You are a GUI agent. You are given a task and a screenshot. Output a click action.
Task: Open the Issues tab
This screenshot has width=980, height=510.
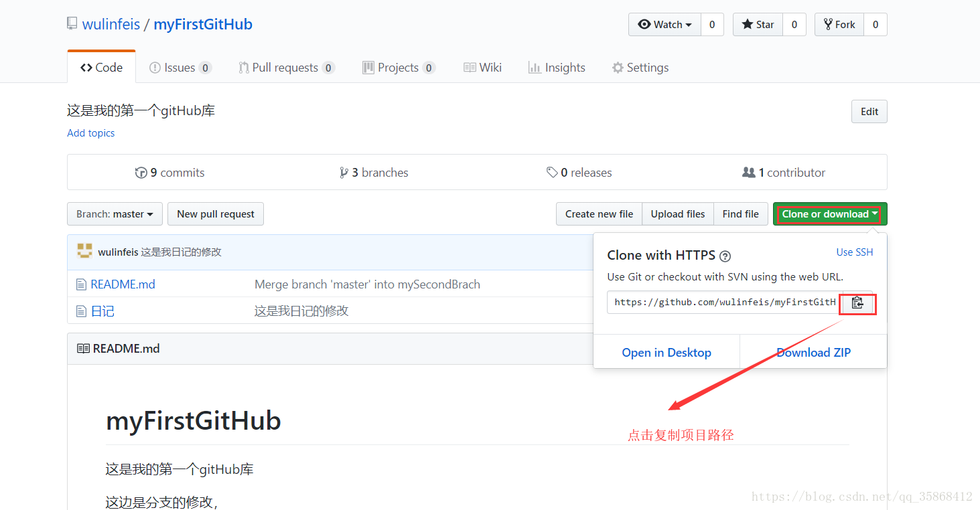pyautogui.click(x=180, y=68)
